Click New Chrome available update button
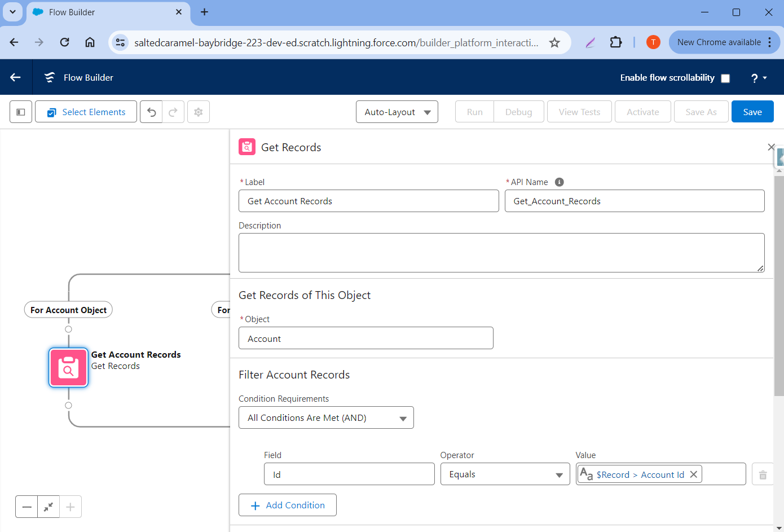 pos(724,42)
